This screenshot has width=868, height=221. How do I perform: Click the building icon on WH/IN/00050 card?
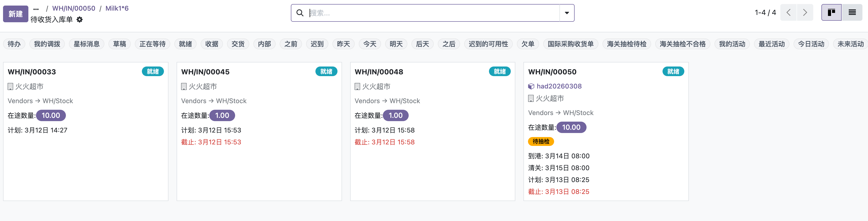(x=531, y=99)
